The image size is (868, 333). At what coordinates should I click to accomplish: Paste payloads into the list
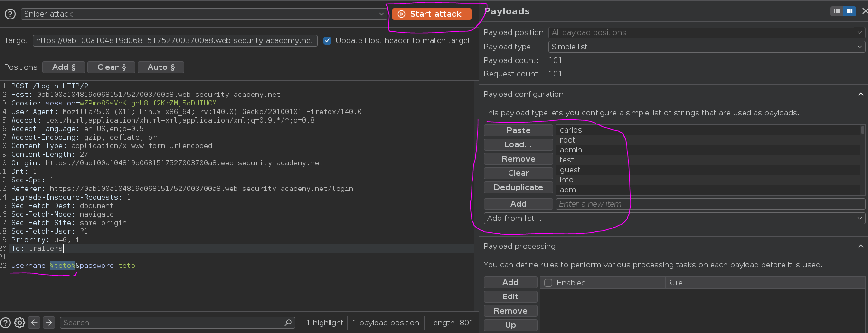[x=519, y=130]
